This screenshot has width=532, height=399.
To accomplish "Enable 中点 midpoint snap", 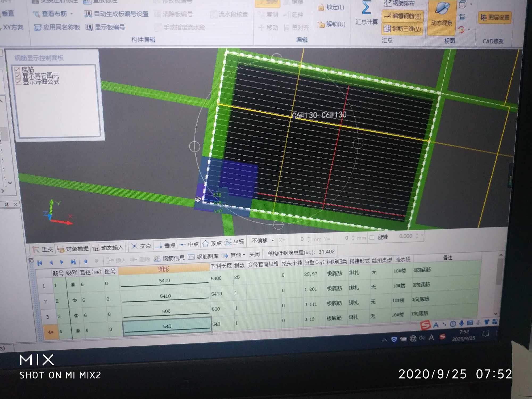I will 189,244.
